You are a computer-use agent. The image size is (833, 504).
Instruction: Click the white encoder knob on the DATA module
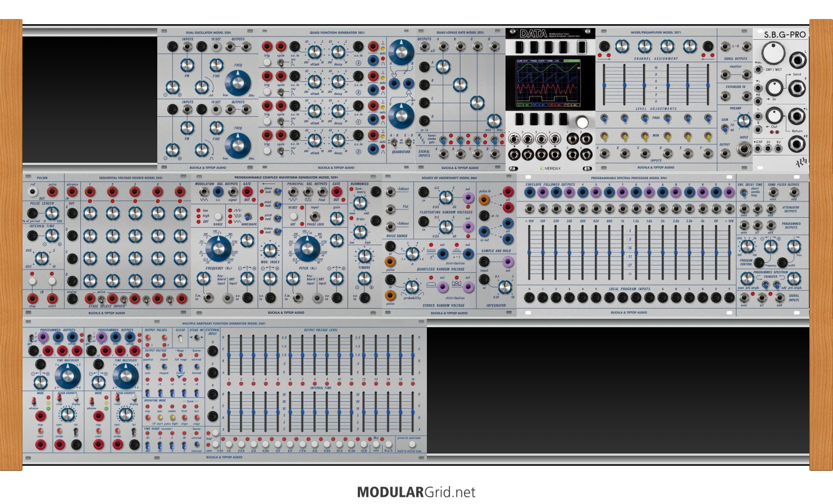click(x=582, y=122)
